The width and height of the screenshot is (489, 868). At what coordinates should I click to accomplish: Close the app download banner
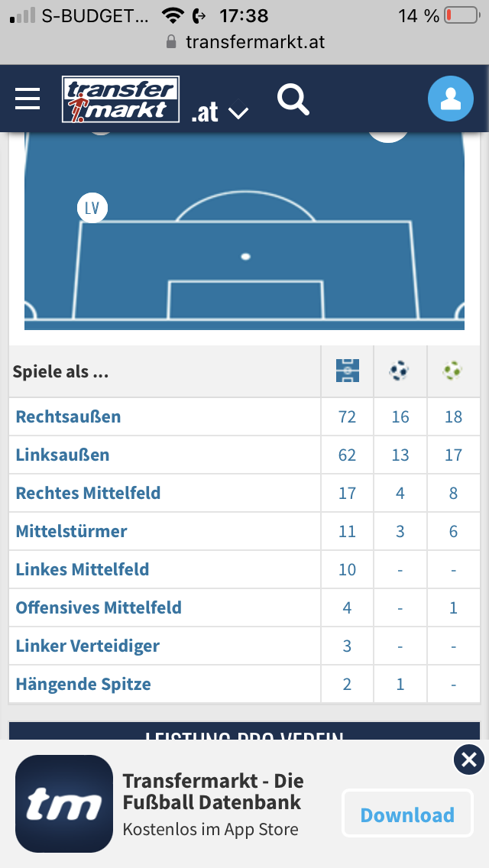[x=468, y=759]
